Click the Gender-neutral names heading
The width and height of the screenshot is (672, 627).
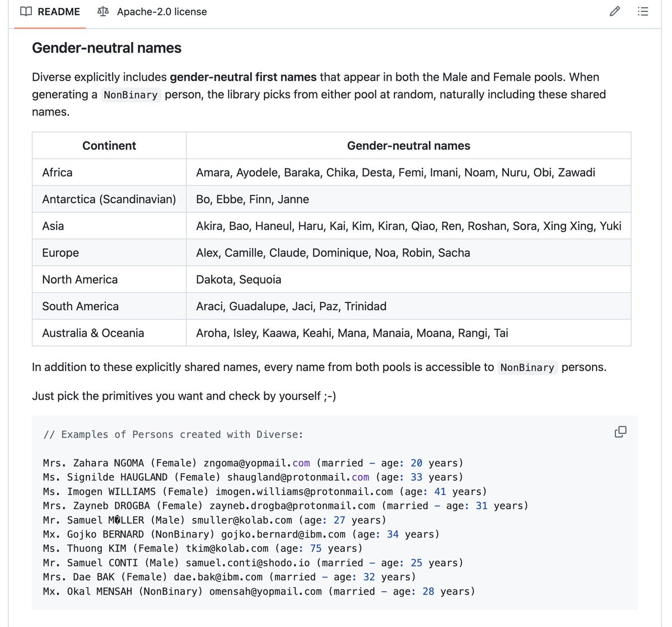(106, 48)
